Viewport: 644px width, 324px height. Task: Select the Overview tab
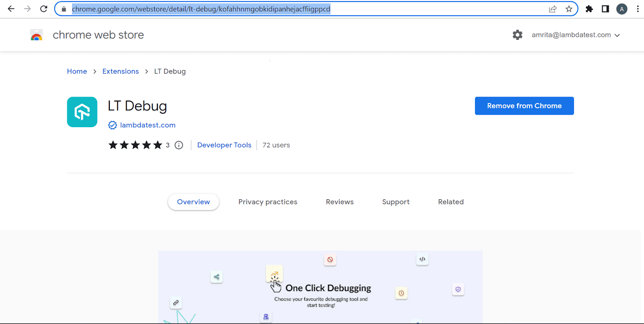[x=193, y=202]
